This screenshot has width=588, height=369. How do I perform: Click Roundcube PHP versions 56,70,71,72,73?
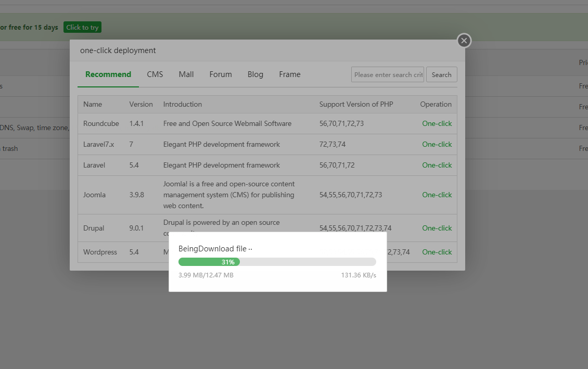[342, 123]
